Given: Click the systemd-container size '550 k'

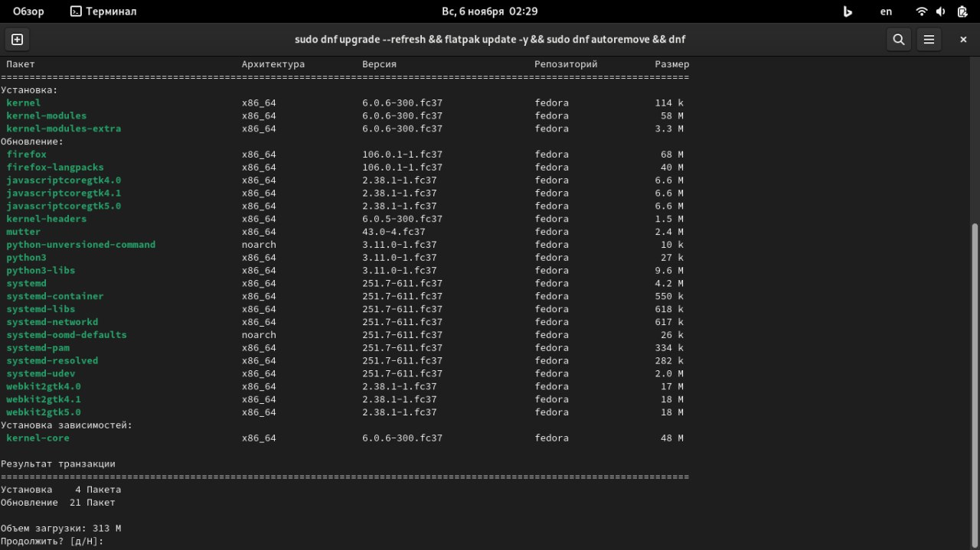Looking at the screenshot, I should [669, 296].
